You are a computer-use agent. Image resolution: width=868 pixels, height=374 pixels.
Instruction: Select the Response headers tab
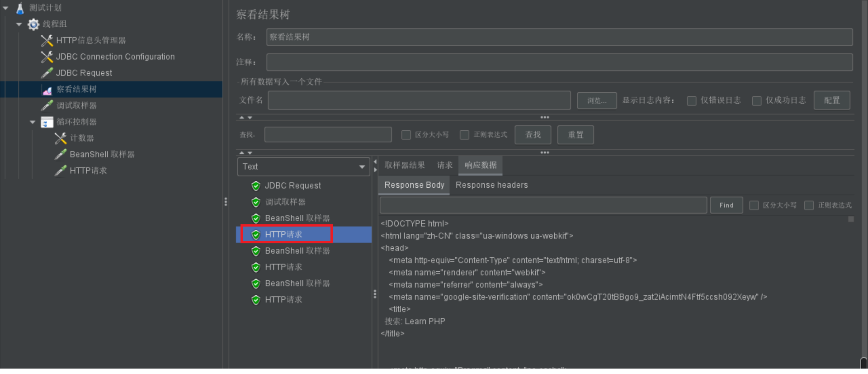click(492, 185)
